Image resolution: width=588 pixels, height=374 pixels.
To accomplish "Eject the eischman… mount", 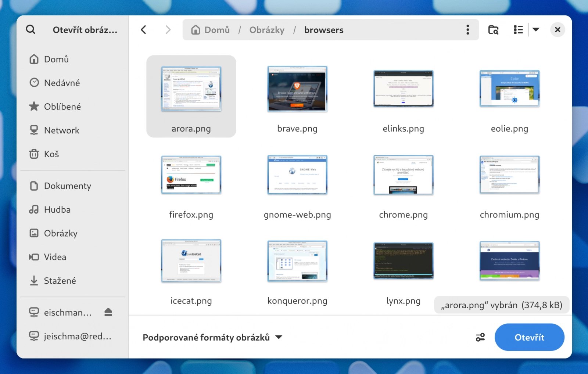I will [108, 312].
